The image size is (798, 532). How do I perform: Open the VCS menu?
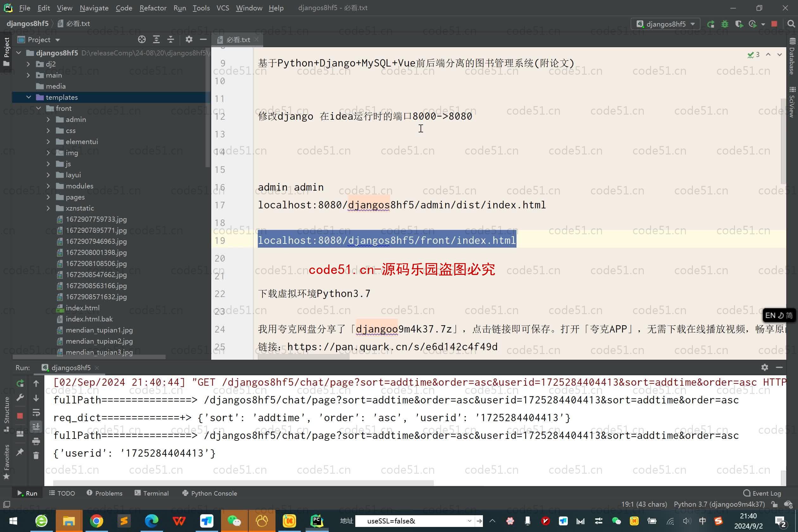(222, 8)
